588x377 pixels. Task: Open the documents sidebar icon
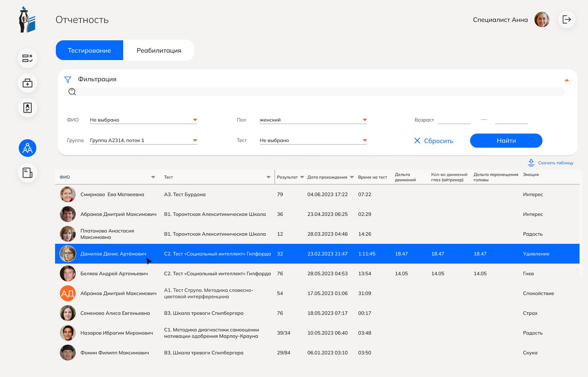(x=28, y=173)
